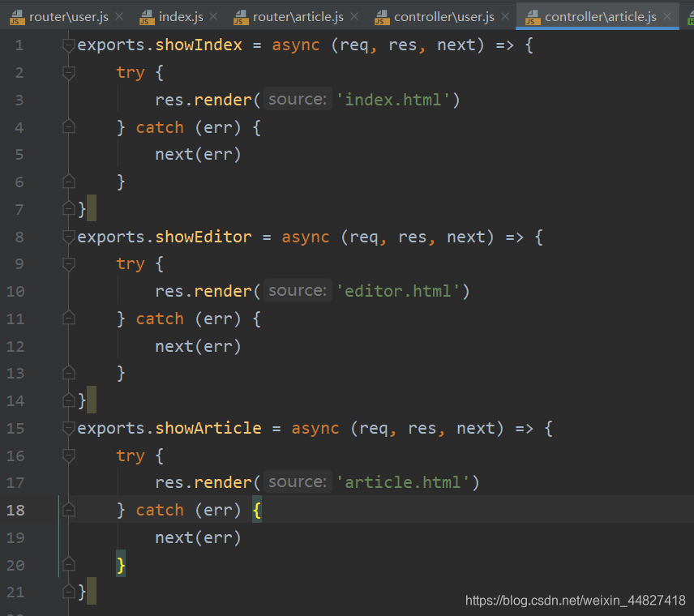Click line number 1 in the gutter

[x=19, y=45]
